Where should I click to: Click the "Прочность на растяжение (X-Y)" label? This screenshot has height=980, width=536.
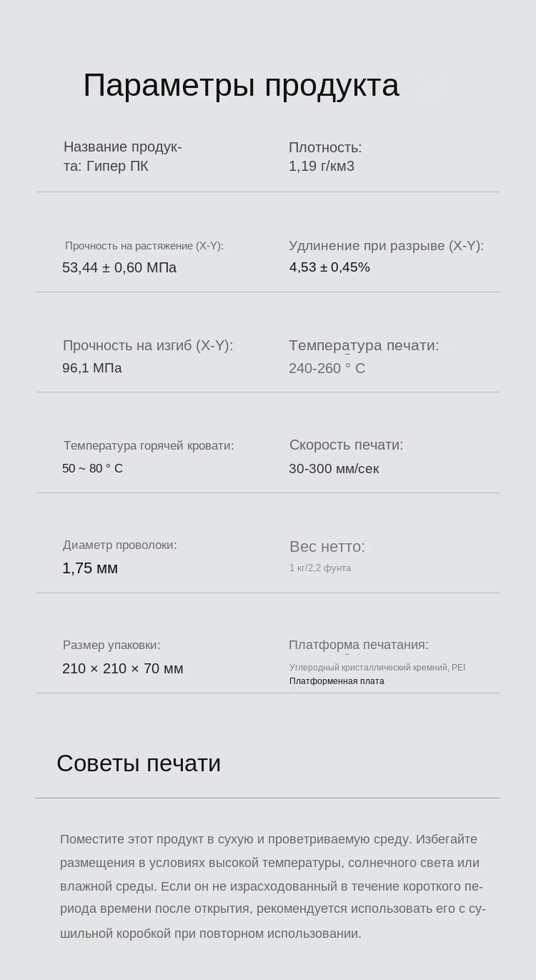pyautogui.click(x=144, y=246)
